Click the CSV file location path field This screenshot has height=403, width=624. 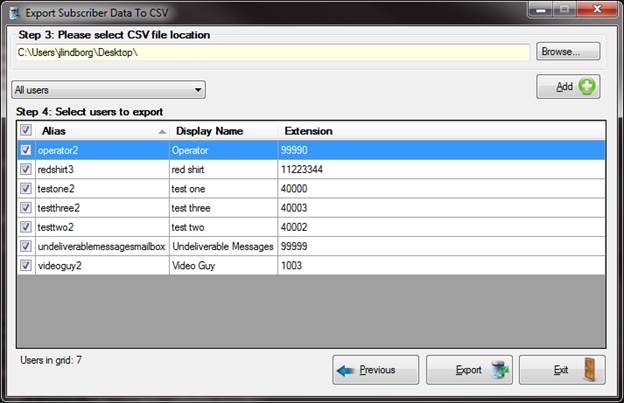pos(273,52)
